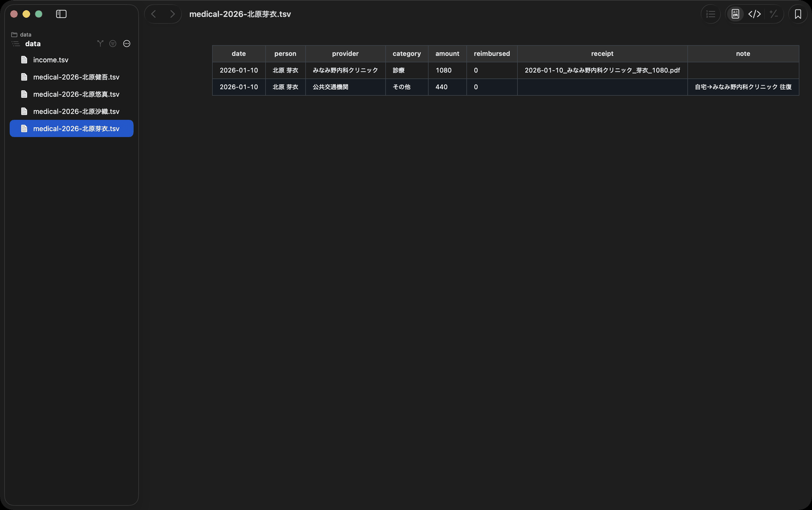
Task: Click the 'provider' column header
Action: pos(345,54)
